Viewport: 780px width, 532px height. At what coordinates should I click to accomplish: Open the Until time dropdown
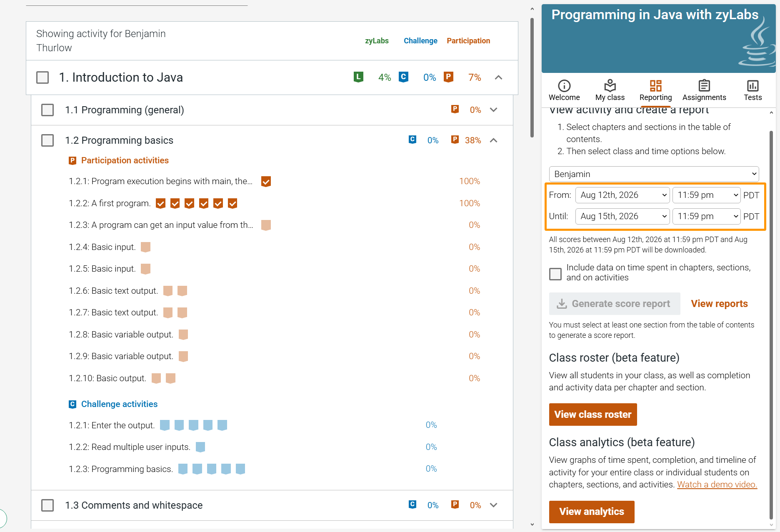[707, 216]
